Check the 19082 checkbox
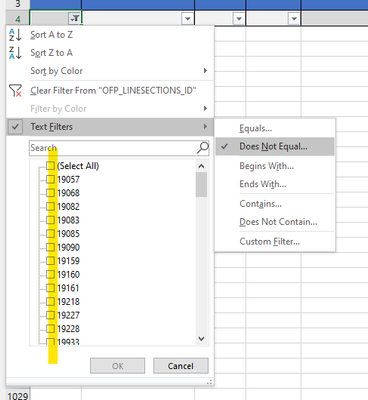 [50, 206]
